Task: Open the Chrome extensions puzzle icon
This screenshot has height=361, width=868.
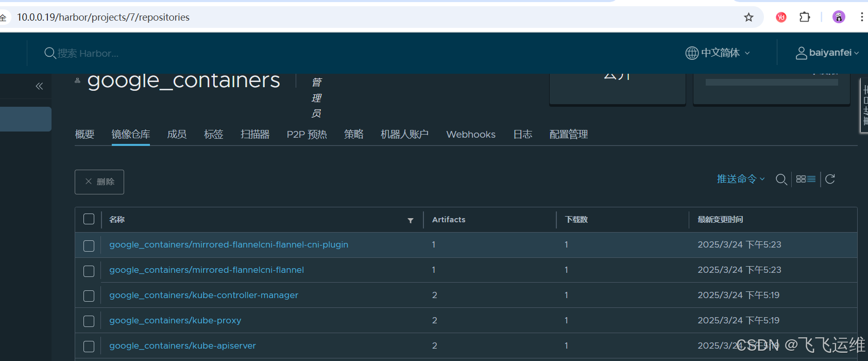Action: point(805,17)
